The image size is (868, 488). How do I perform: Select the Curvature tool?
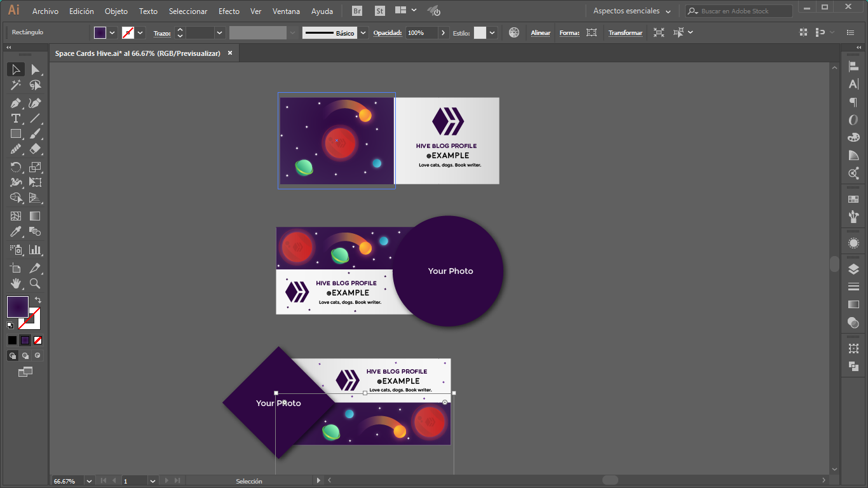[x=35, y=103]
